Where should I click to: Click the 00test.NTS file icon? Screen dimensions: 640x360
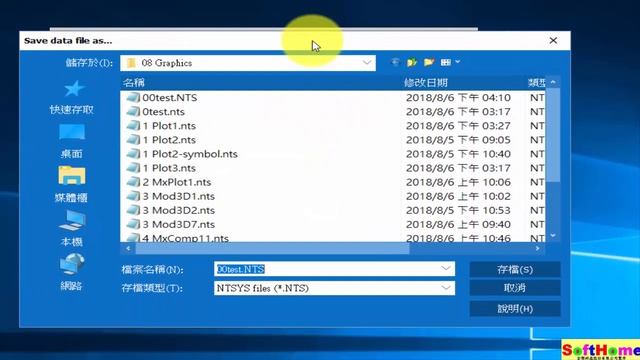click(133, 98)
